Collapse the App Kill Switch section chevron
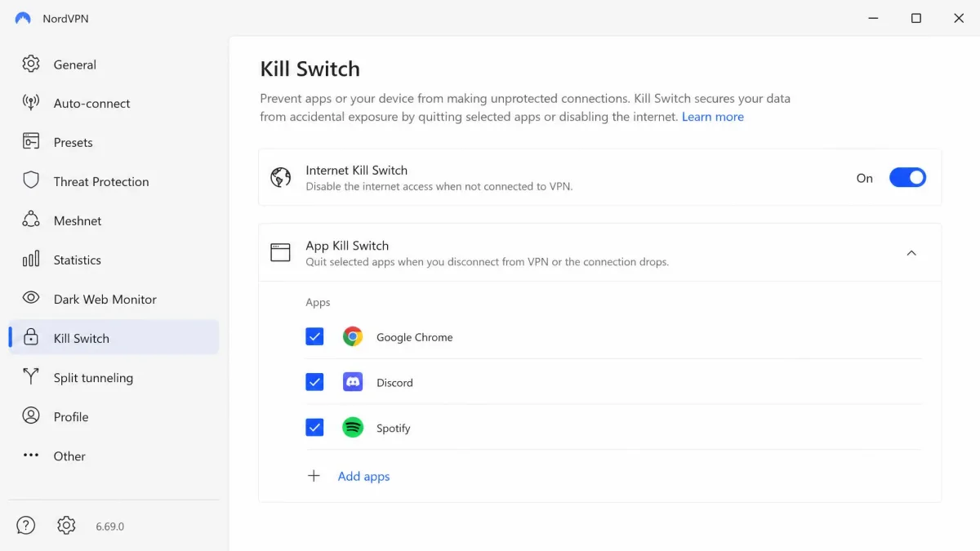Screen dimensions: 980x551 (911, 252)
